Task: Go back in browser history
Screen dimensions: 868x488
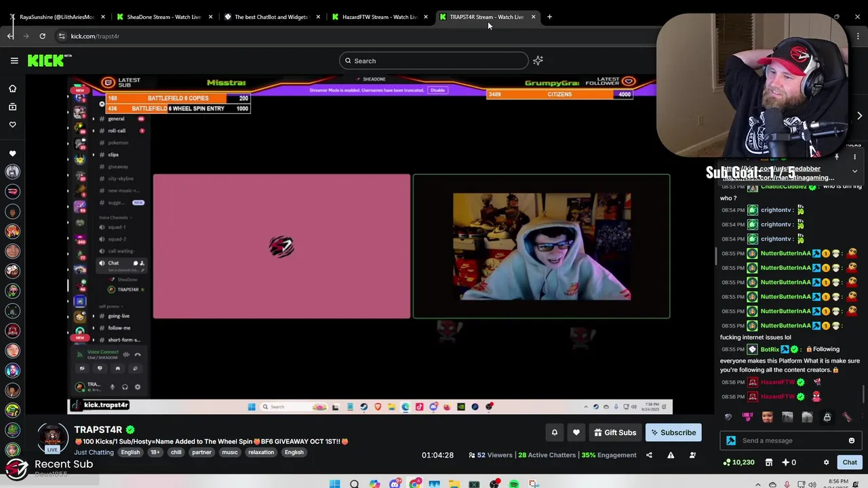Action: pyautogui.click(x=10, y=36)
